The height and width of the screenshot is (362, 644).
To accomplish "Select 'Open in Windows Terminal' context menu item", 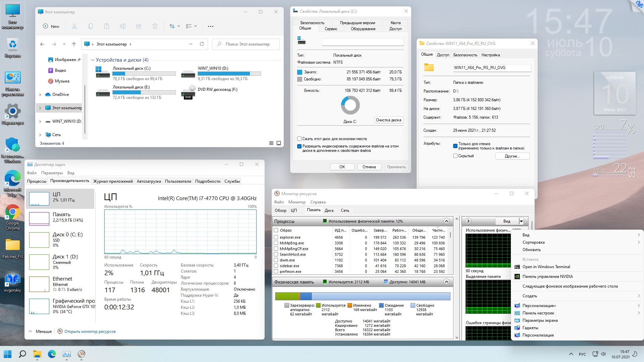I will coord(546,267).
